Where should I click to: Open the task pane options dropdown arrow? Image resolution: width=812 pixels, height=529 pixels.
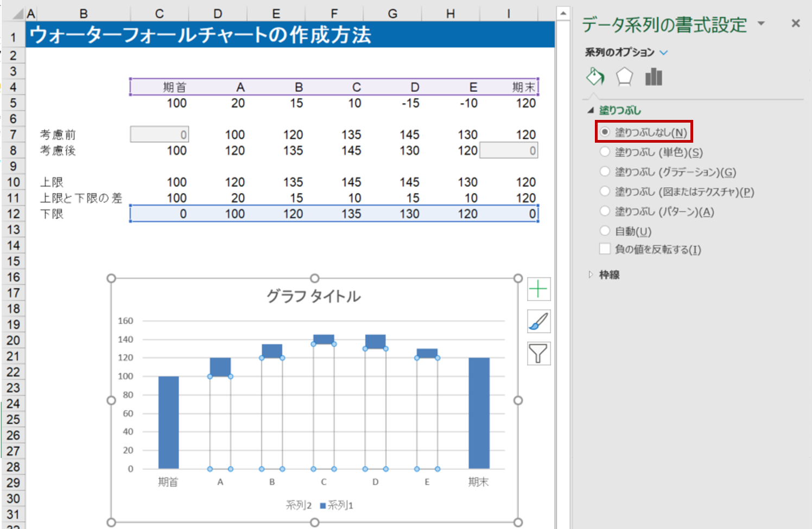click(761, 24)
